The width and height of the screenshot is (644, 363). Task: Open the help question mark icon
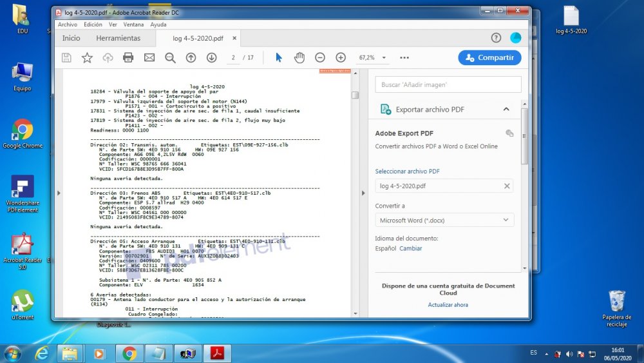tap(496, 38)
